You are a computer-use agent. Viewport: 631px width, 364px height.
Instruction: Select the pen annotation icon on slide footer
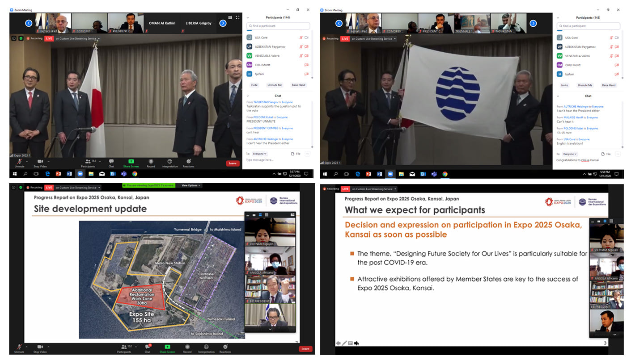(344, 343)
